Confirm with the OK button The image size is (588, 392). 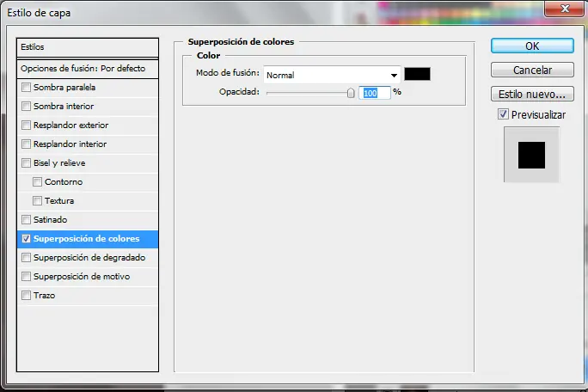pos(532,46)
